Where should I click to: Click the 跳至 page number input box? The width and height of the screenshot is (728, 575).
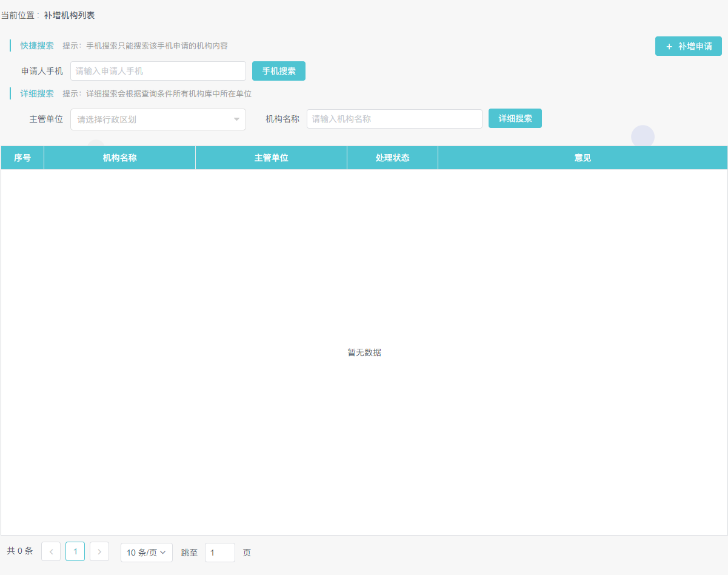(219, 553)
